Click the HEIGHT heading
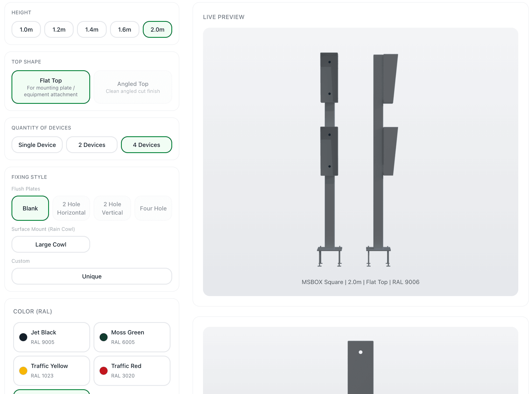 (x=21, y=13)
